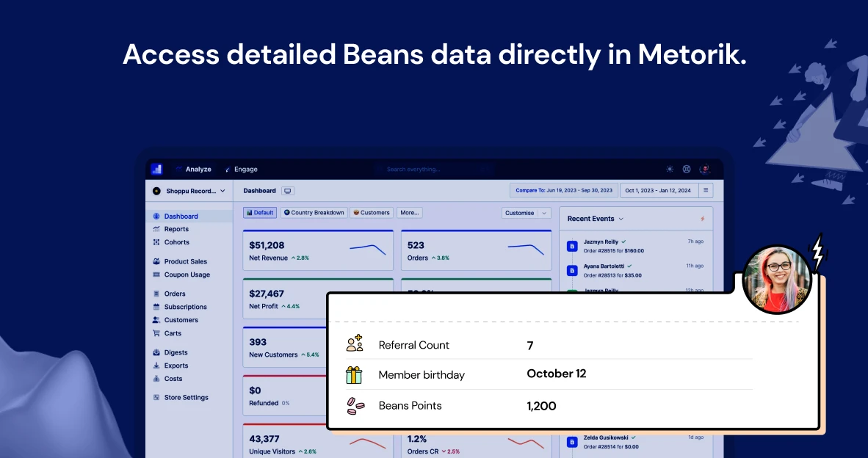Image resolution: width=868 pixels, height=458 pixels.
Task: Switch to the Engage tab
Action: 245,170
